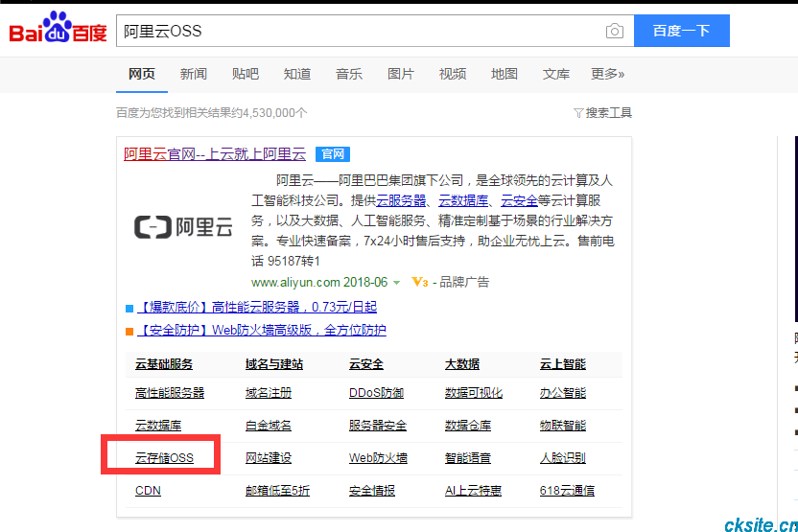This screenshot has width=798, height=532.
Task: Switch to the 视频 tab
Action: coord(453,74)
